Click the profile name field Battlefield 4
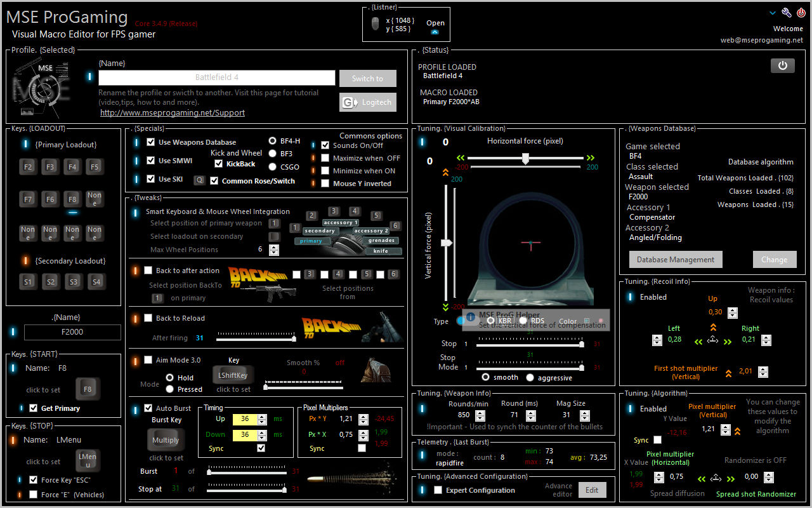The height and width of the screenshot is (508, 812). pyautogui.click(x=217, y=77)
